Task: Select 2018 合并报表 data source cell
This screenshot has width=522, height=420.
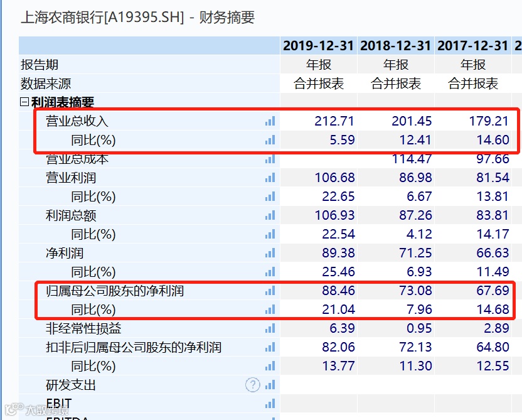Action: click(396, 83)
